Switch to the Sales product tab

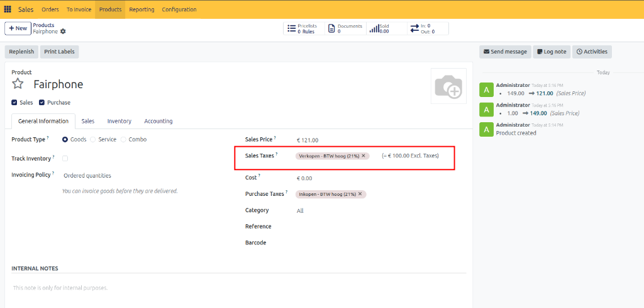click(x=88, y=122)
